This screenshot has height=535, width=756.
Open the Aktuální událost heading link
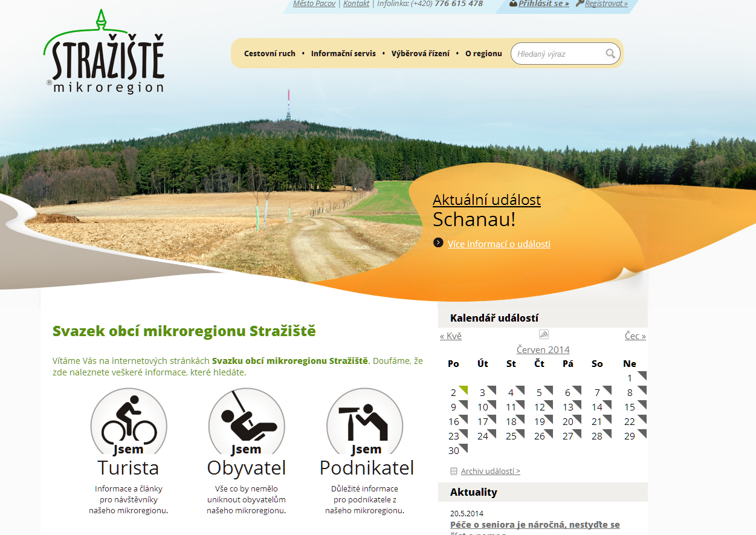tap(486, 200)
